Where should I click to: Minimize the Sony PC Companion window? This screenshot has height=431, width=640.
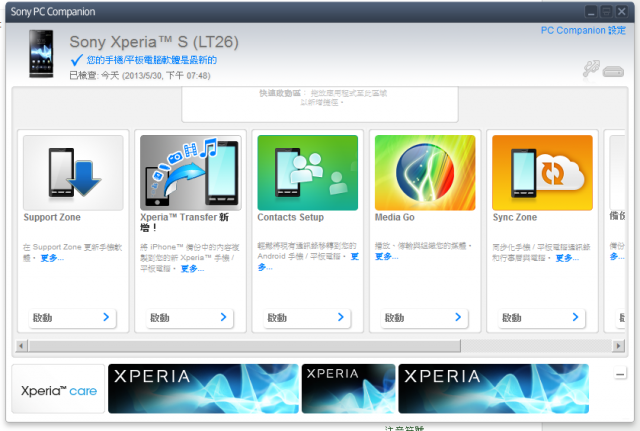click(591, 11)
